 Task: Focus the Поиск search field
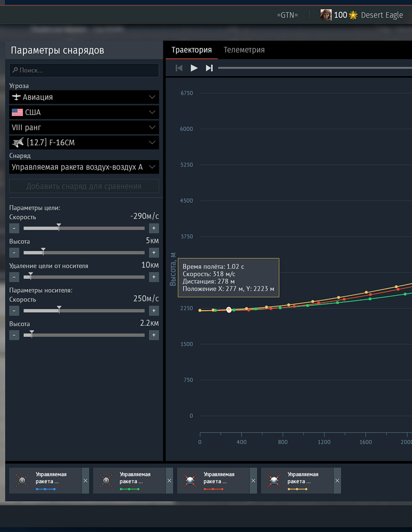tap(84, 70)
